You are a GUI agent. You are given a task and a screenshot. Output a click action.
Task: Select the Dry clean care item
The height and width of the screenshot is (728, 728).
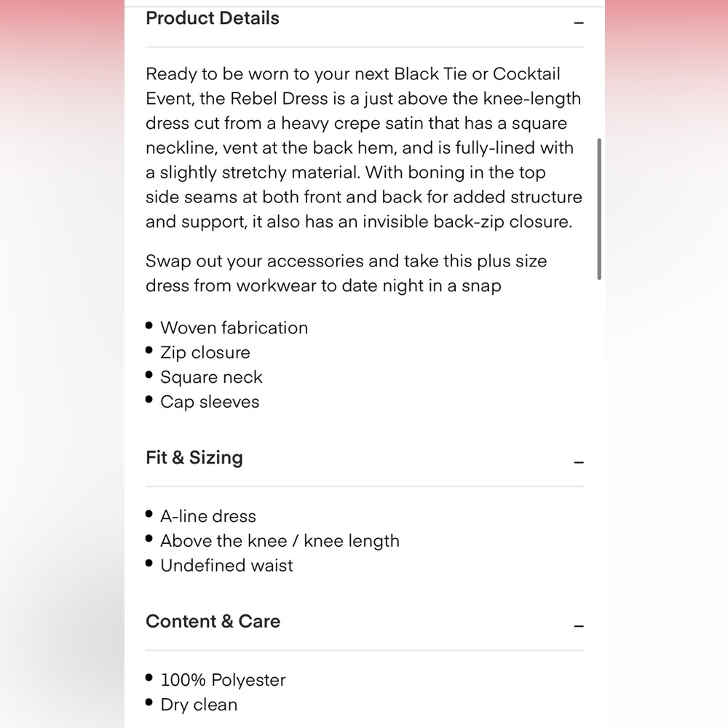click(x=199, y=705)
